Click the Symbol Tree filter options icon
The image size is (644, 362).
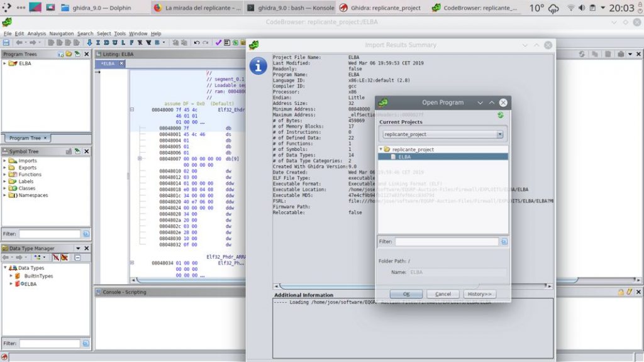click(86, 234)
